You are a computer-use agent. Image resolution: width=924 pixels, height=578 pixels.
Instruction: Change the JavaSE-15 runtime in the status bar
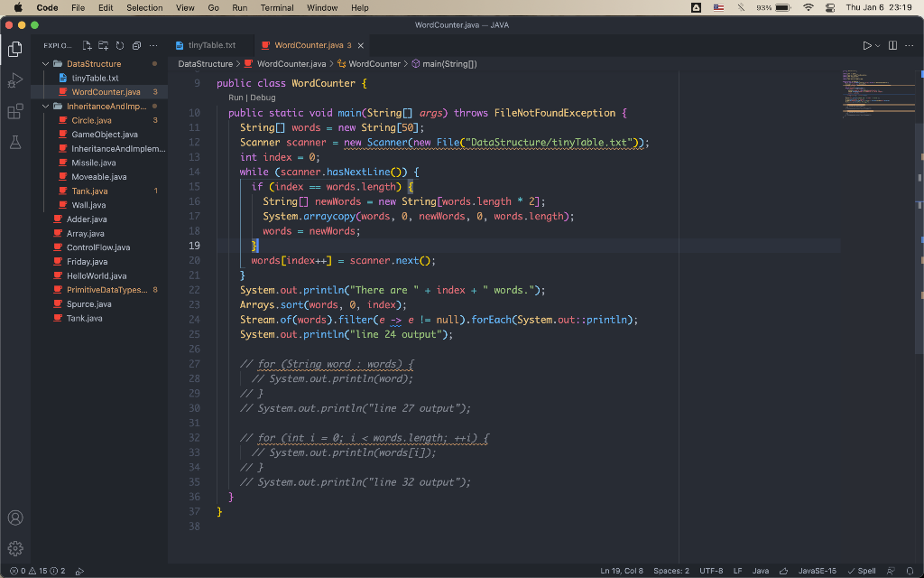(x=817, y=571)
